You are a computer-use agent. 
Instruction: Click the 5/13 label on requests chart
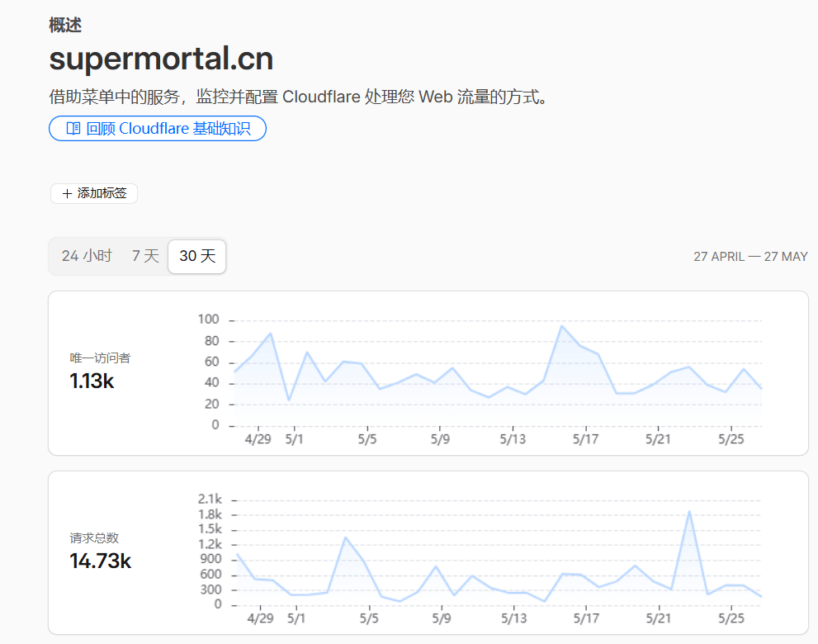click(514, 618)
